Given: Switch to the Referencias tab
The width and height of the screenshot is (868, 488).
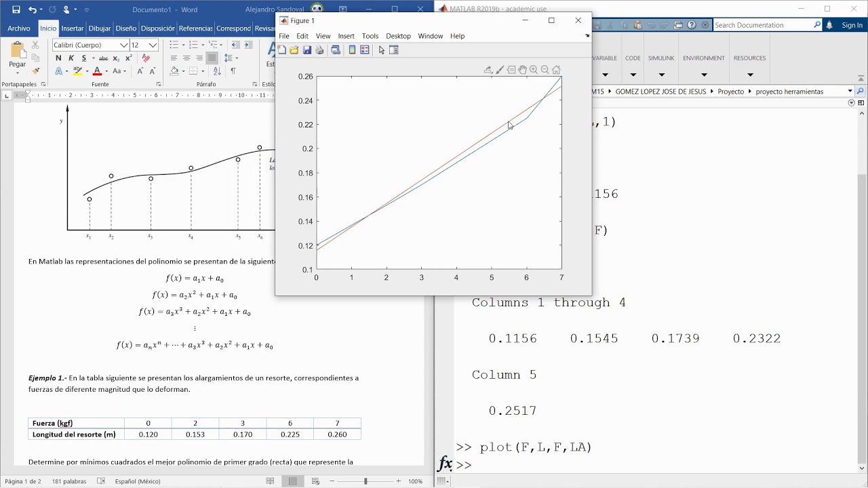Looking at the screenshot, I should point(195,28).
